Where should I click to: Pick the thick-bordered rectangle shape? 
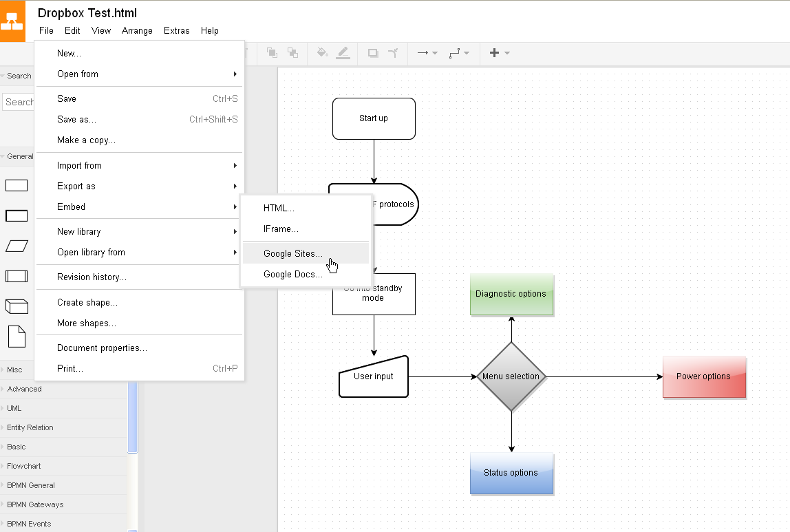(x=16, y=215)
